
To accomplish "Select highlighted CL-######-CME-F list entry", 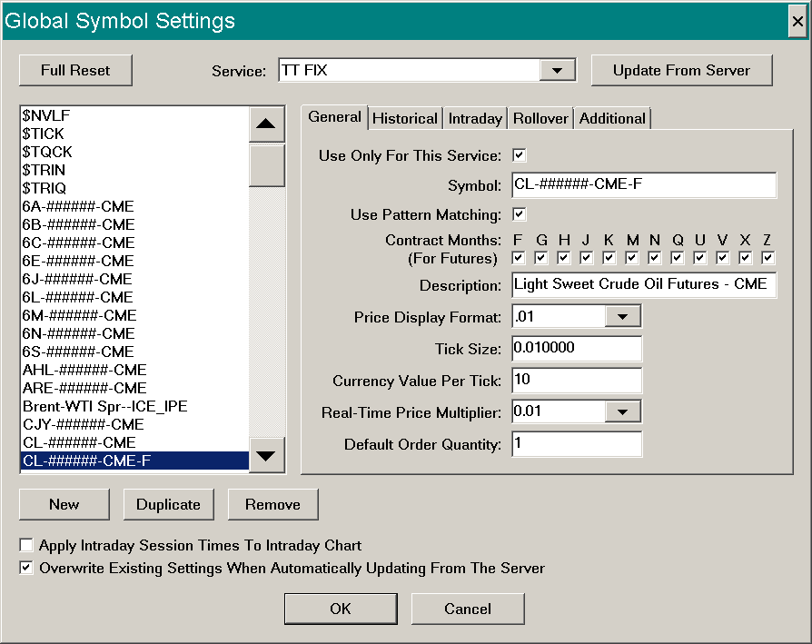I will pyautogui.click(x=134, y=461).
